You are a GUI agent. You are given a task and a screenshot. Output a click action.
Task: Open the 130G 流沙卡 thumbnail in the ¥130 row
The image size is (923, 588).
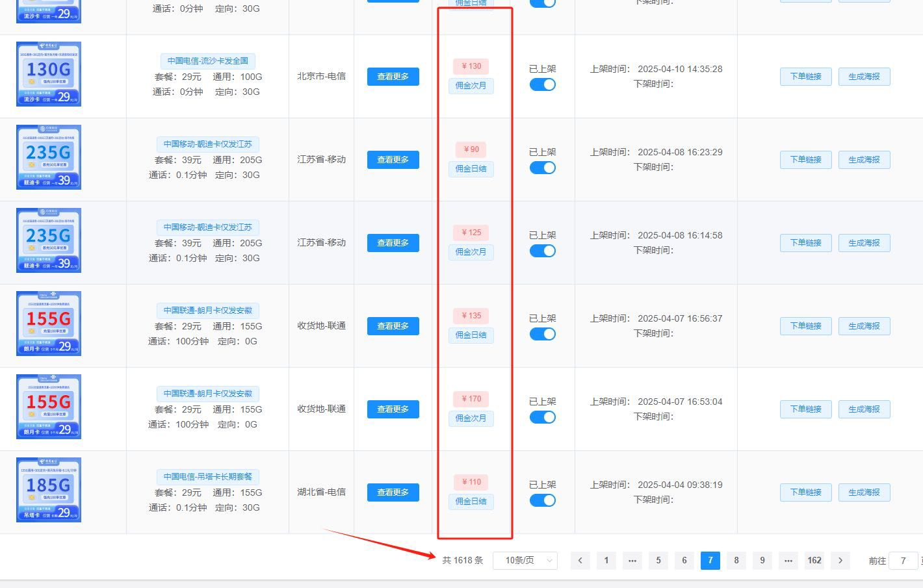coord(49,74)
